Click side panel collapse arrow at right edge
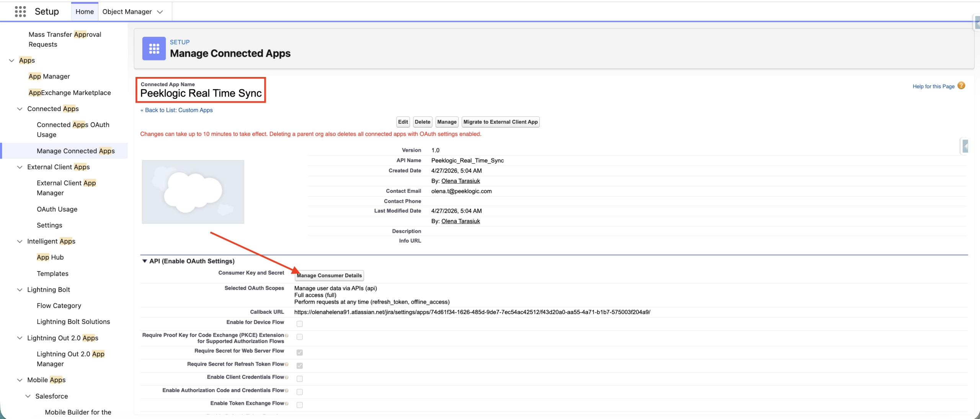Viewport: 980px width, 419px height. point(965,146)
